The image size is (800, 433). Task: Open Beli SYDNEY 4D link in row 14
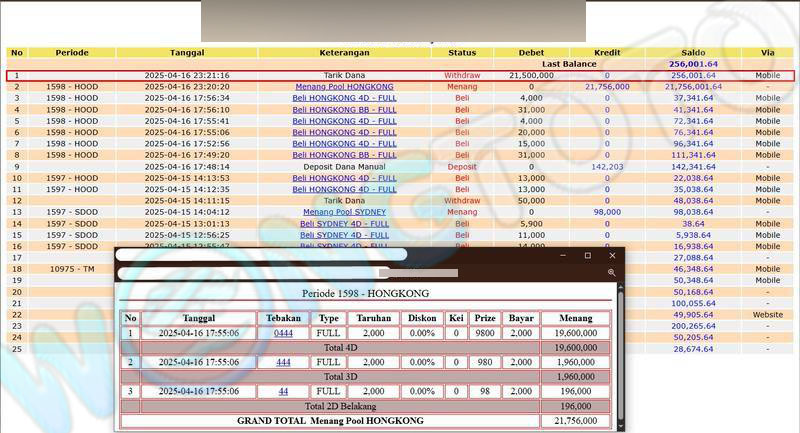pyautogui.click(x=344, y=223)
